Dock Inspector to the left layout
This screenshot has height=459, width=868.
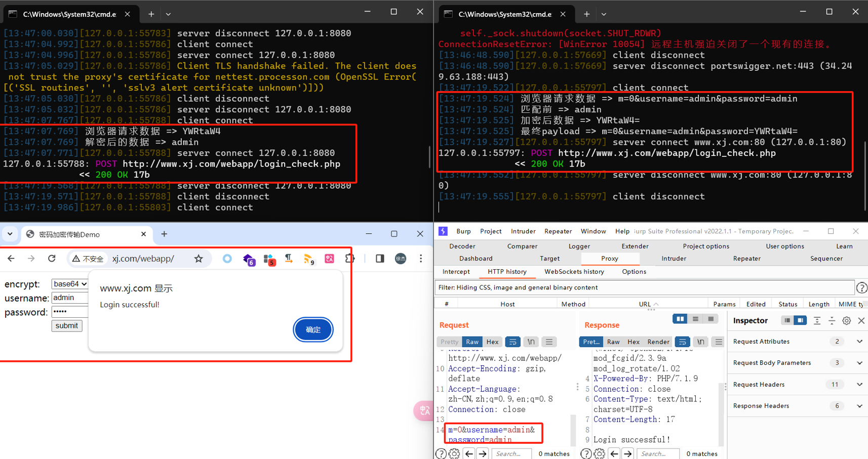[x=787, y=320]
